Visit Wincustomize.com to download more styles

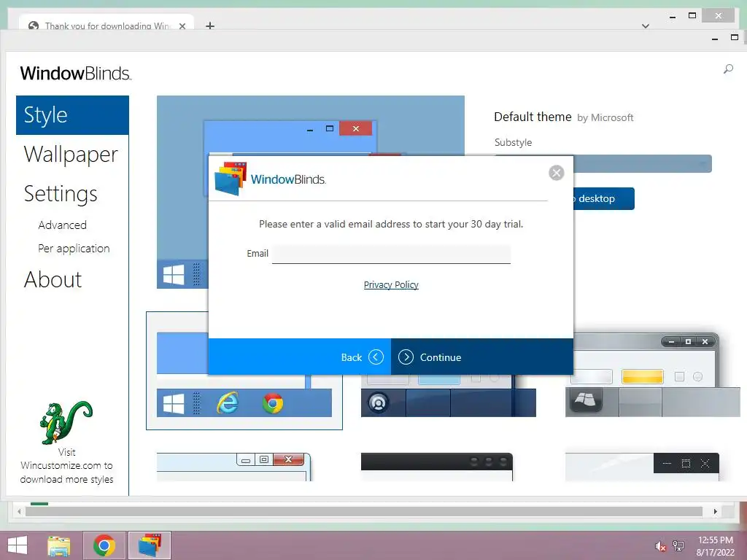click(66, 466)
